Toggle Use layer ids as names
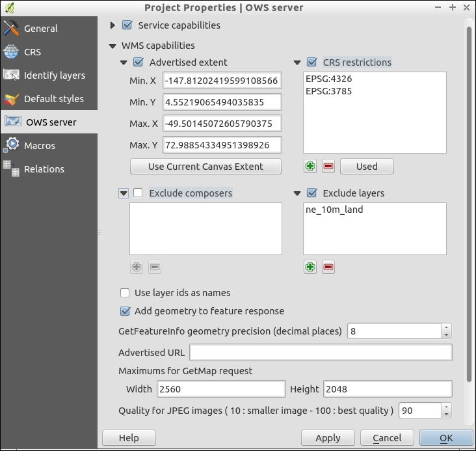476x451 pixels. point(125,293)
